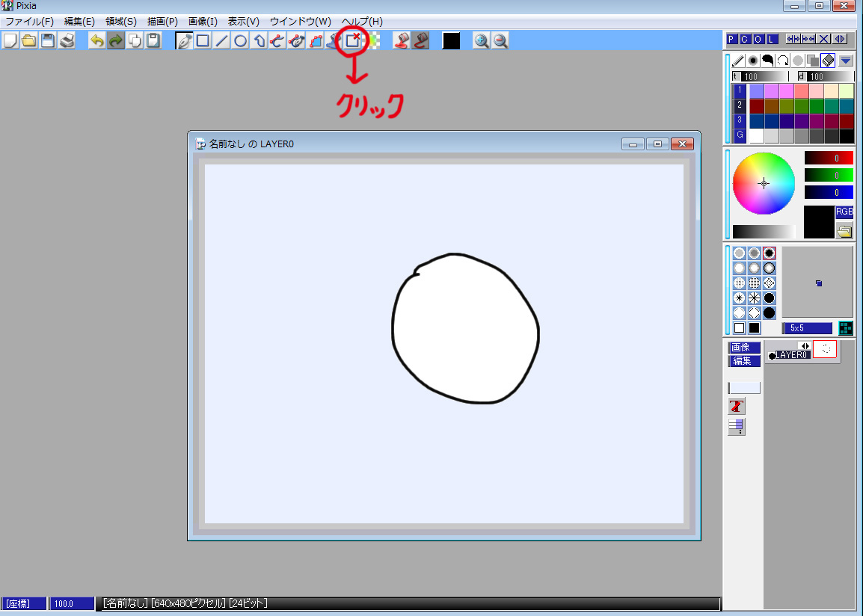Select the ellipse tool
The image size is (863, 616).
[x=240, y=40]
